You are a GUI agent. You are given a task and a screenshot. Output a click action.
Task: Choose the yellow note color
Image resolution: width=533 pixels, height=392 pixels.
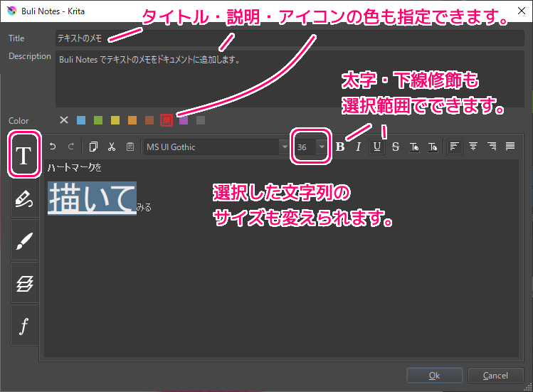(115, 120)
